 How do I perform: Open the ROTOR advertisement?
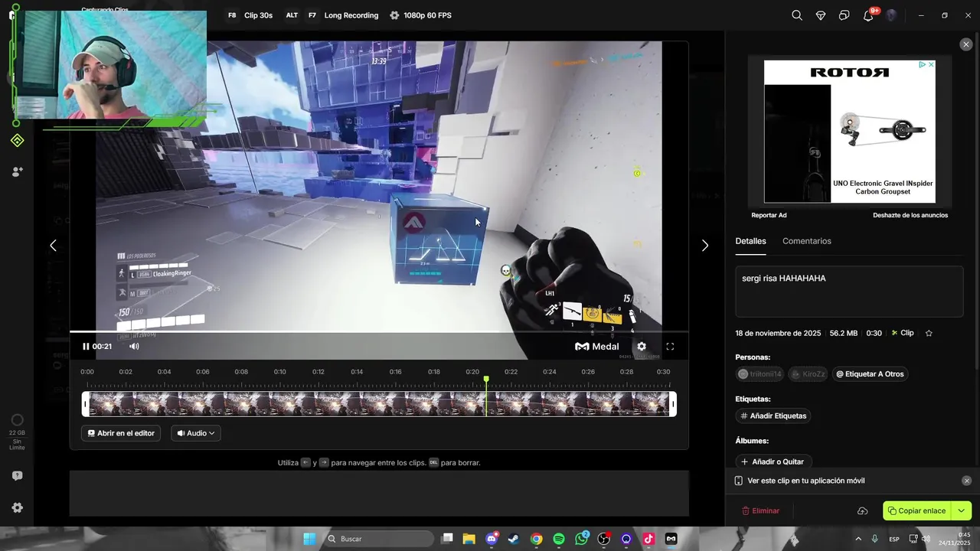(849, 132)
